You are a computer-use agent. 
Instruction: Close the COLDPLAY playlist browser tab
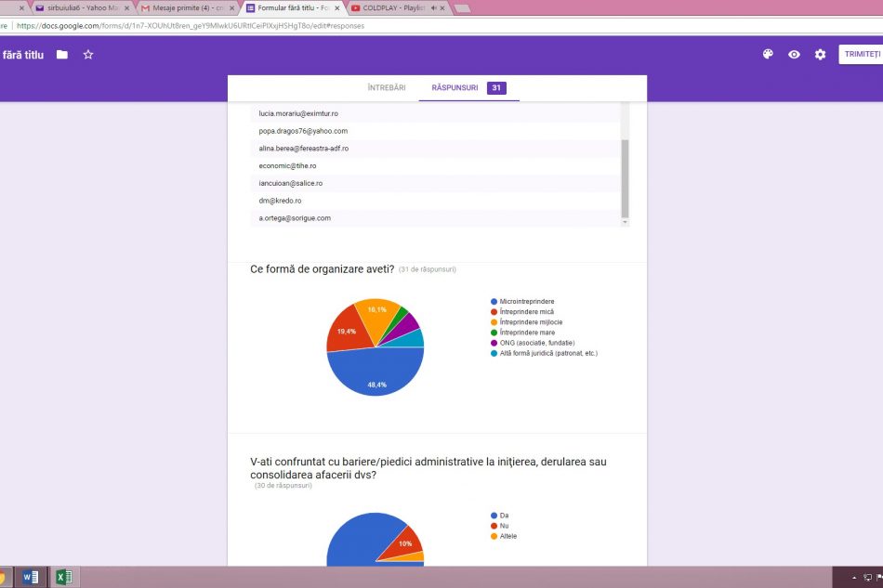click(441, 8)
